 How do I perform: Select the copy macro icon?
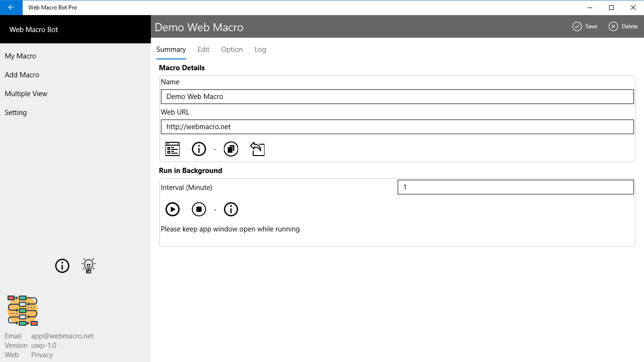tap(231, 149)
